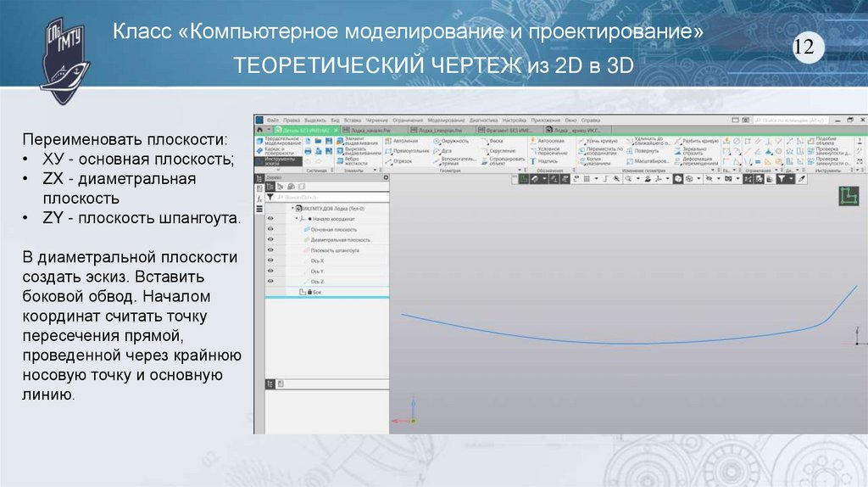Open the Моделирование menu
Viewport: 868px width, 487px height.
446,120
